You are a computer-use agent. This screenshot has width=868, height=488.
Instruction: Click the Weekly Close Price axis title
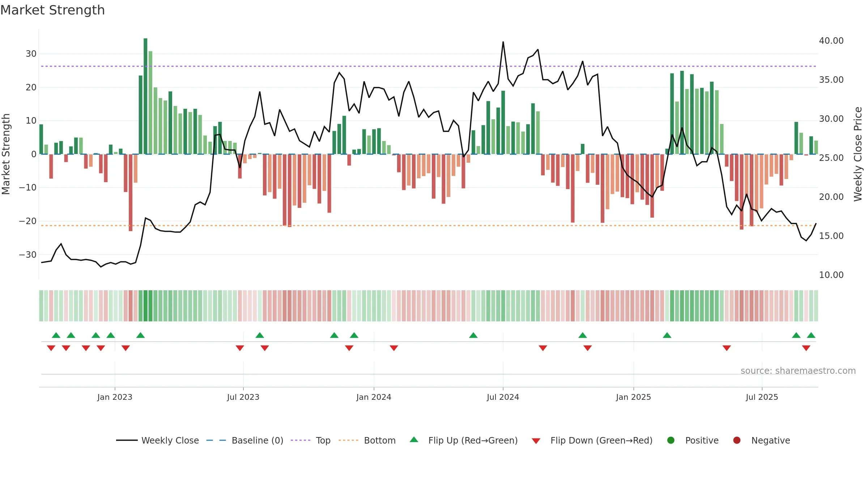click(x=858, y=154)
